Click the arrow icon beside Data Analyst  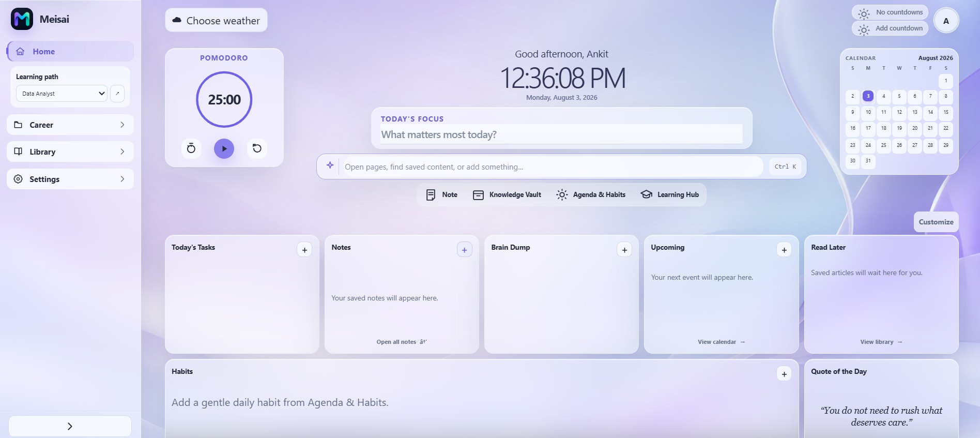click(x=117, y=94)
